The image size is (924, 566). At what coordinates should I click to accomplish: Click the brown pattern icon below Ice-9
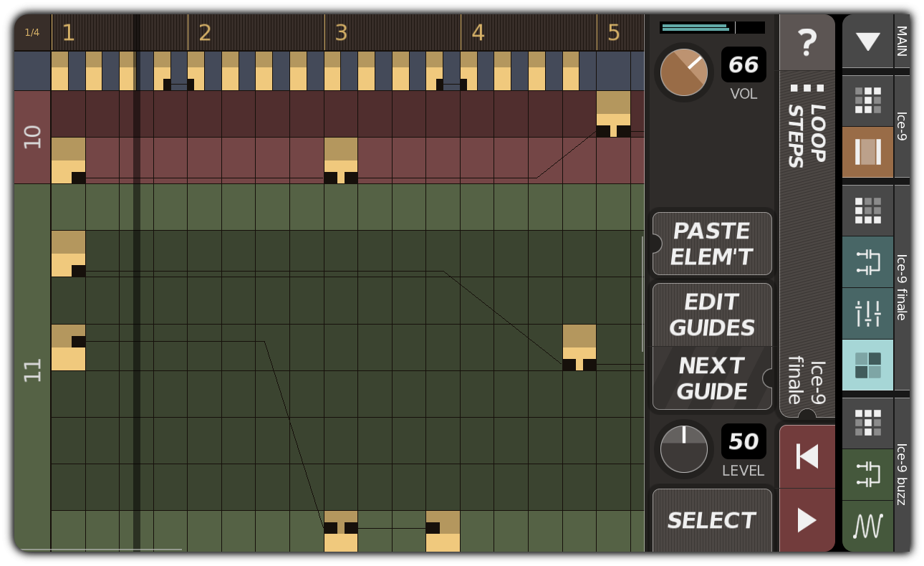[867, 153]
